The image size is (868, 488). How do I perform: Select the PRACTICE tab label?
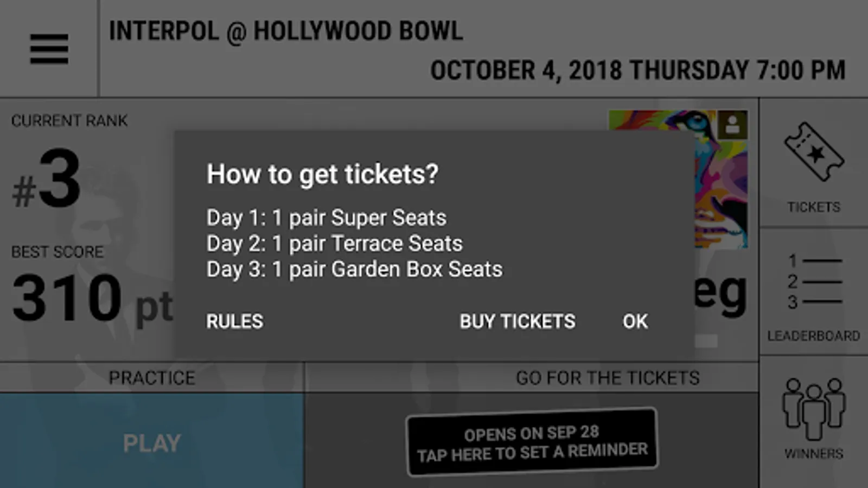pos(152,378)
